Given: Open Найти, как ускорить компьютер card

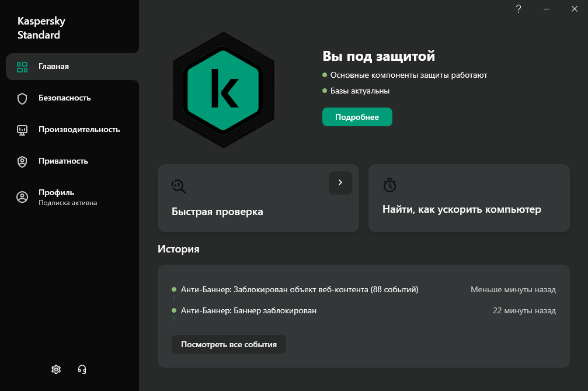Looking at the screenshot, I should 469,198.
